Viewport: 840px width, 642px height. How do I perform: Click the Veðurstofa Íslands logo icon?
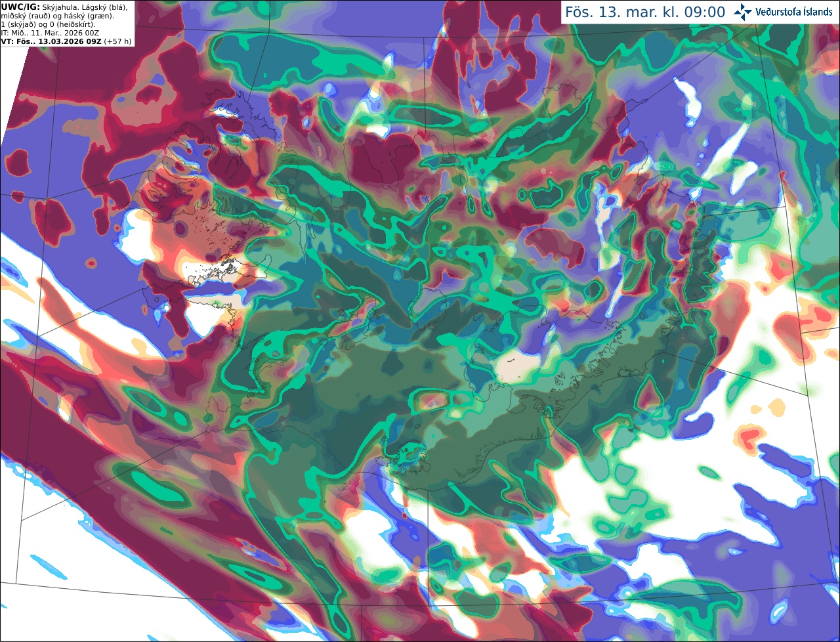(x=743, y=12)
